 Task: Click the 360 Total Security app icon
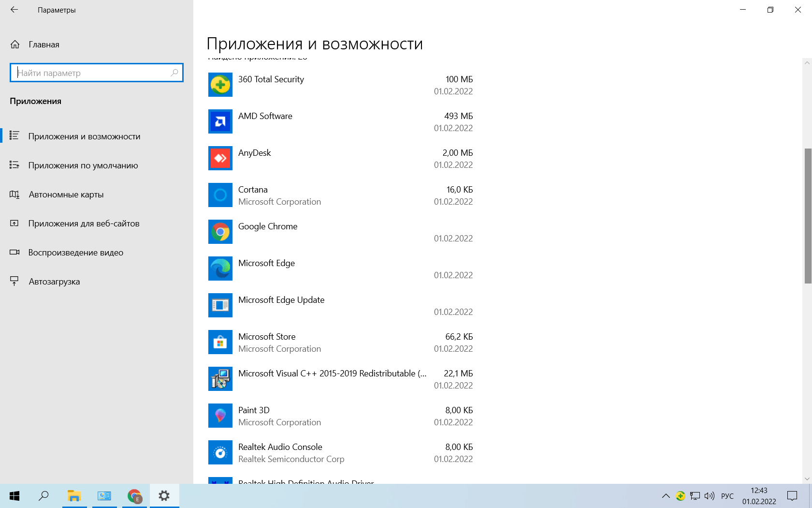220,85
